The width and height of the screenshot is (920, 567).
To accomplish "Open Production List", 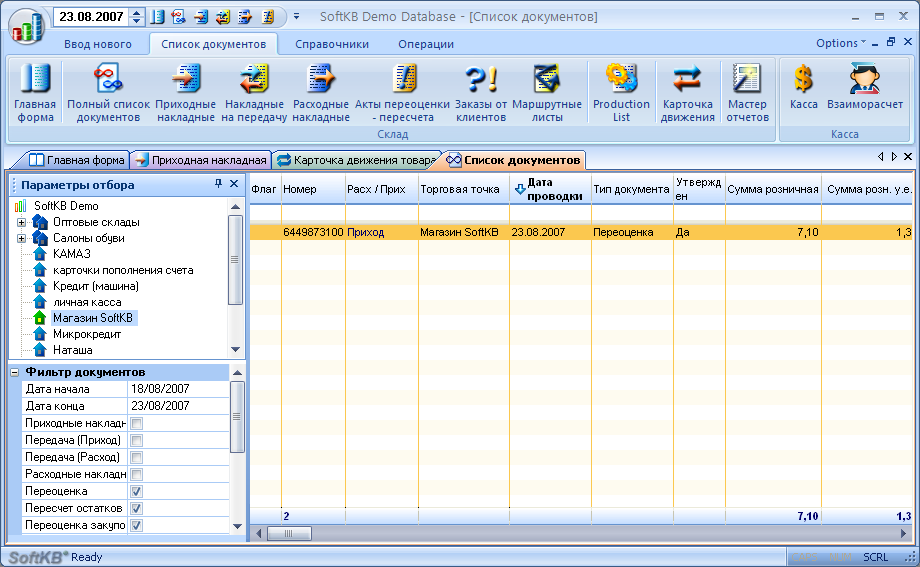I will click(621, 92).
